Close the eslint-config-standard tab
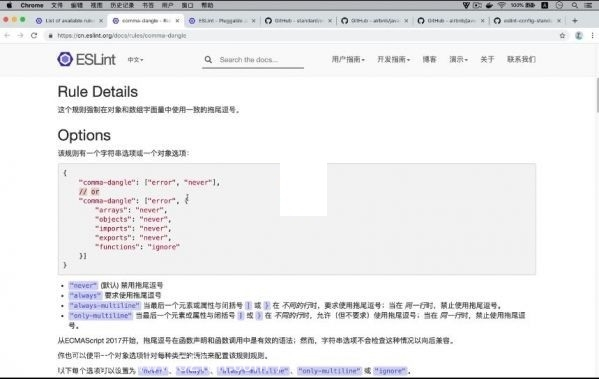599x379 pixels. tap(559, 21)
